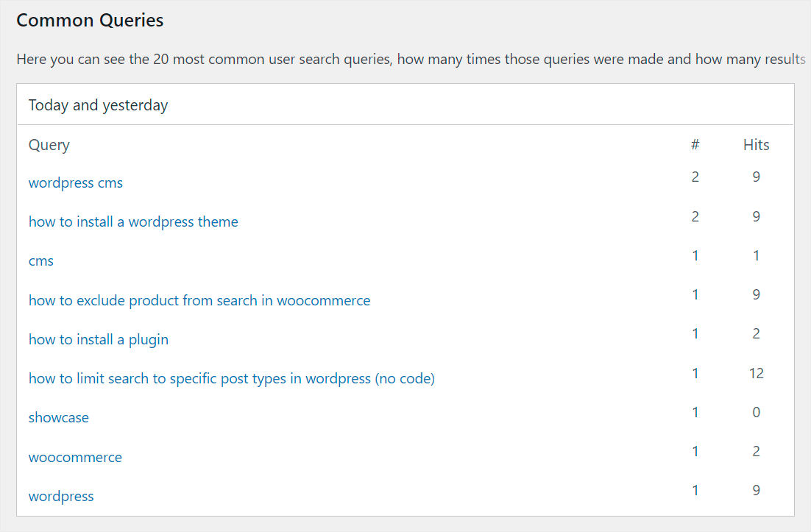Image resolution: width=811 pixels, height=532 pixels.
Task: Click the hits value 12 for post types query
Action: (x=756, y=373)
